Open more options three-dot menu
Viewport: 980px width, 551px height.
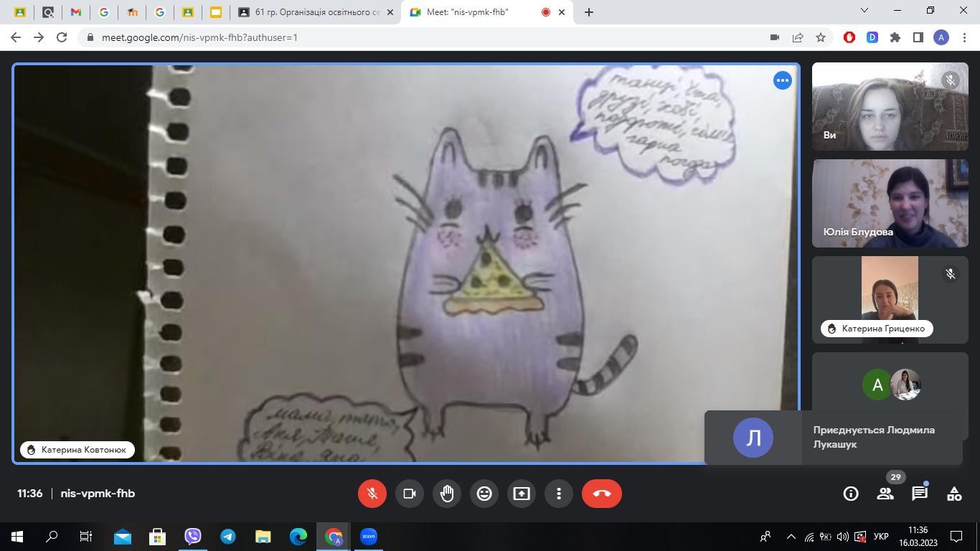(559, 494)
